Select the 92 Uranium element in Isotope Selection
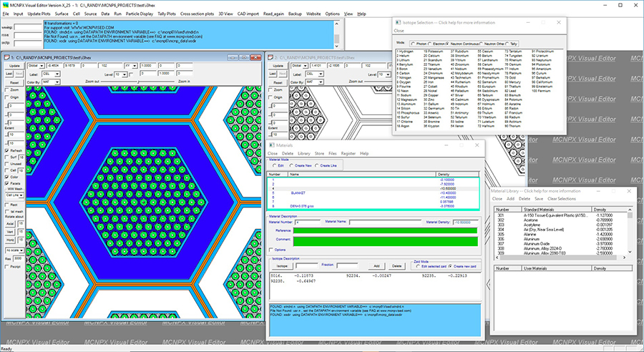 point(540,56)
